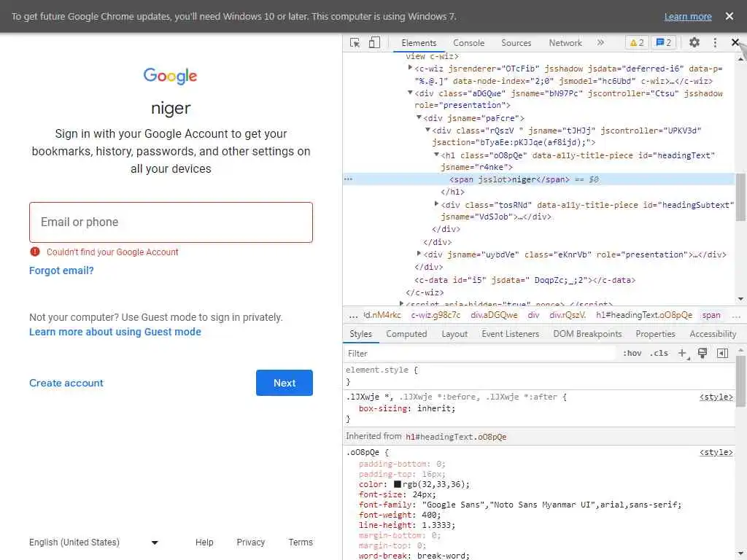The image size is (747, 560).
Task: Toggle computed styles sidebar icon
Action: (x=722, y=353)
